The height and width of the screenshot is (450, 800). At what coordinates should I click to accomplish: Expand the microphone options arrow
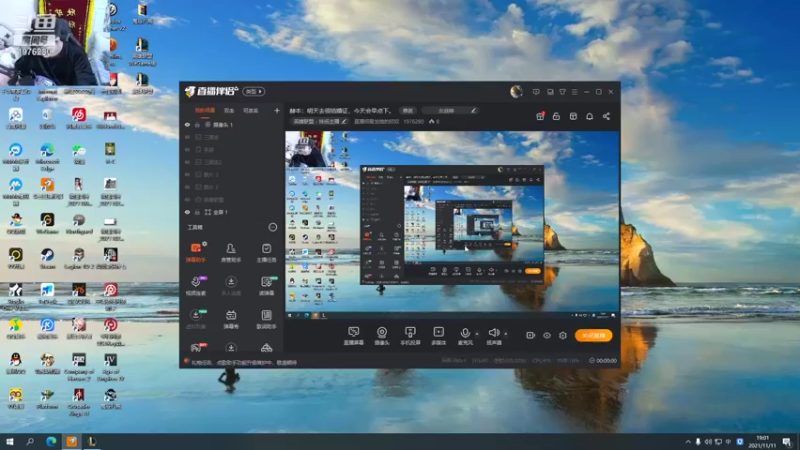477,334
